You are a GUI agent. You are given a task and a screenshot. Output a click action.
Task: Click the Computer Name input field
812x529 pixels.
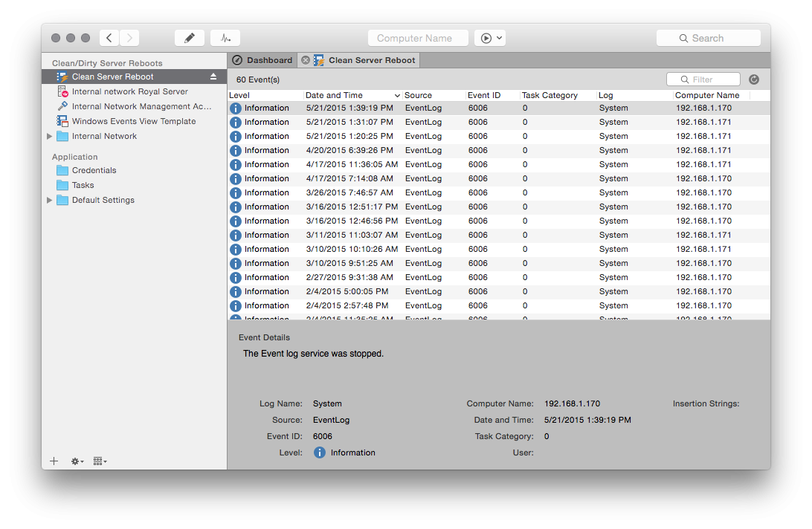tap(418, 38)
